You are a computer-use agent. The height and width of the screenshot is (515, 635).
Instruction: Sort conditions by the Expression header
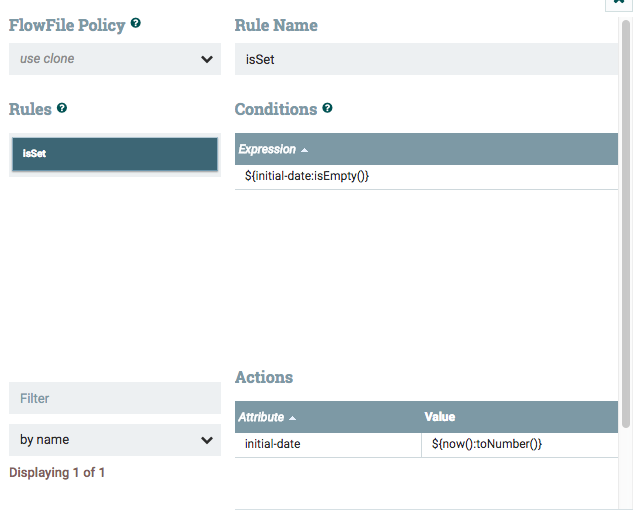coord(268,149)
